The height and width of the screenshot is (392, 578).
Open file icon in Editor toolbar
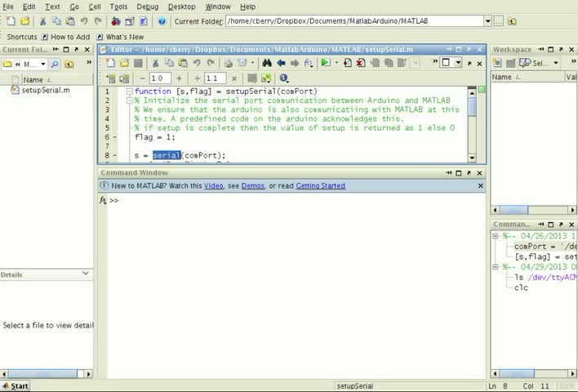pyautogui.click(x=125, y=63)
